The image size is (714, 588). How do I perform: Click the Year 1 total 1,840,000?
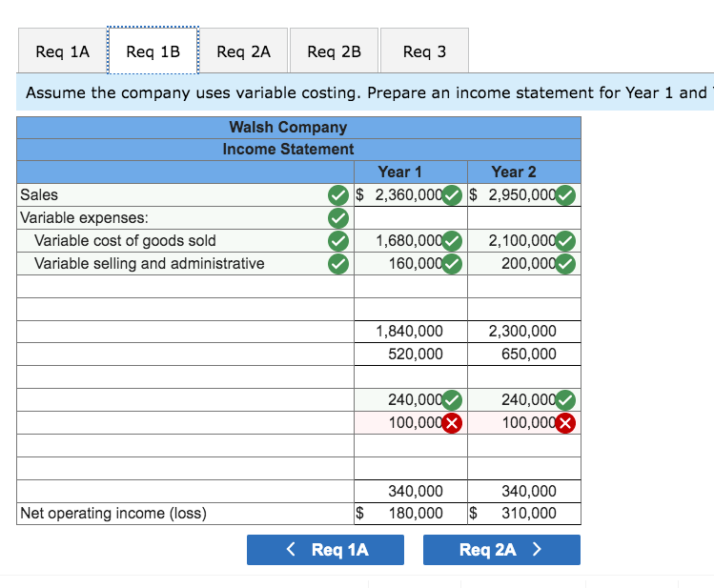click(x=409, y=332)
